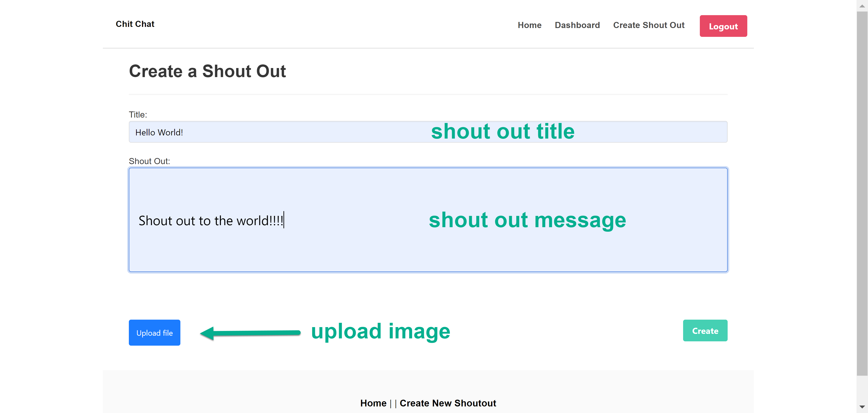Click inside the Shout Out textarea

tap(428, 220)
